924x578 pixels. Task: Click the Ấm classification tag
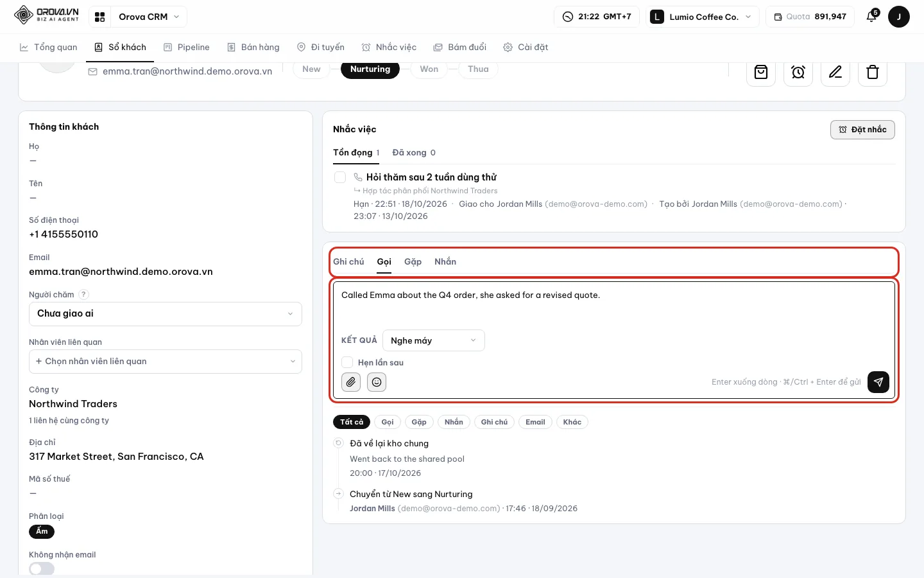[42, 532]
